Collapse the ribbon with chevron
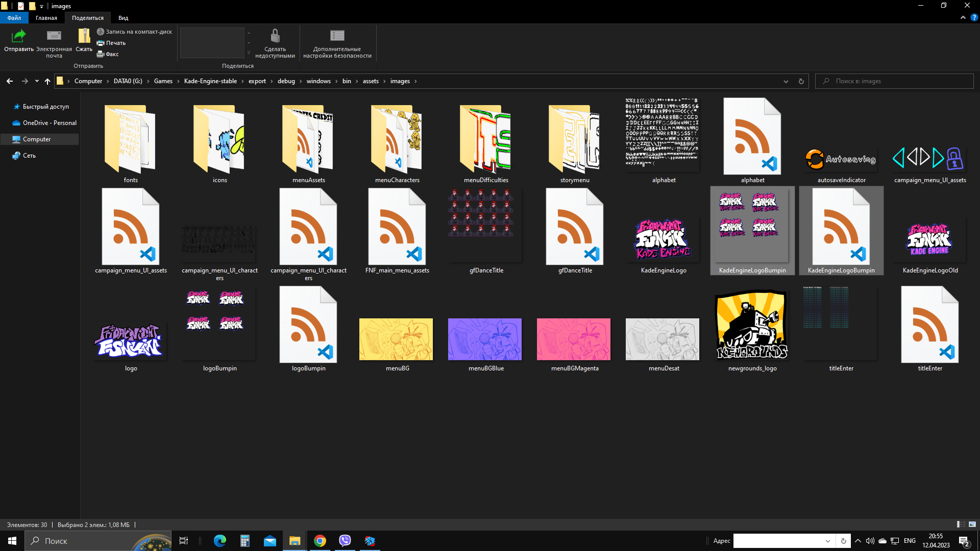This screenshot has width=980, height=551. point(963,17)
